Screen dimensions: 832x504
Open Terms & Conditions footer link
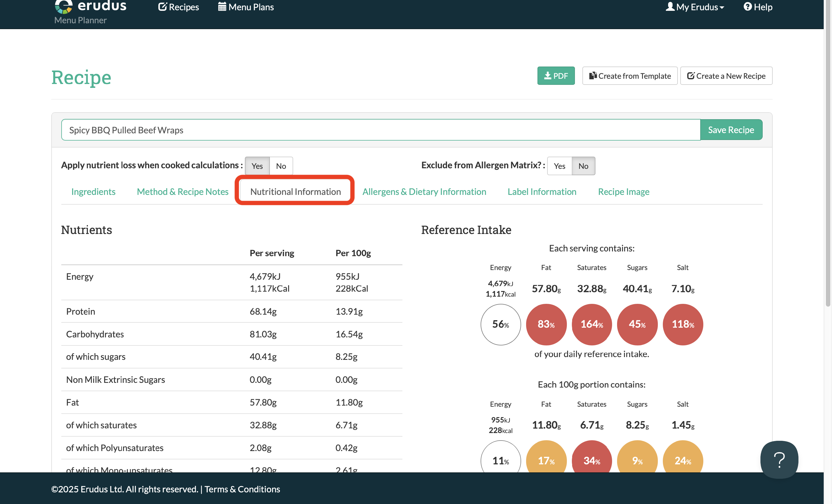click(242, 489)
